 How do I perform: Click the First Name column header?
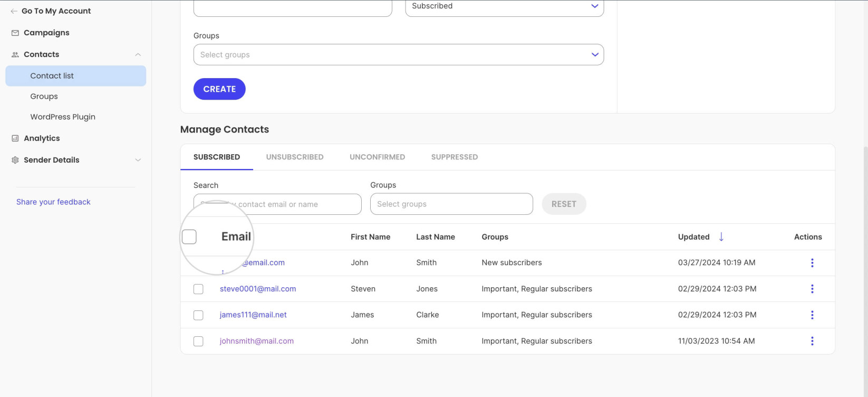point(370,237)
